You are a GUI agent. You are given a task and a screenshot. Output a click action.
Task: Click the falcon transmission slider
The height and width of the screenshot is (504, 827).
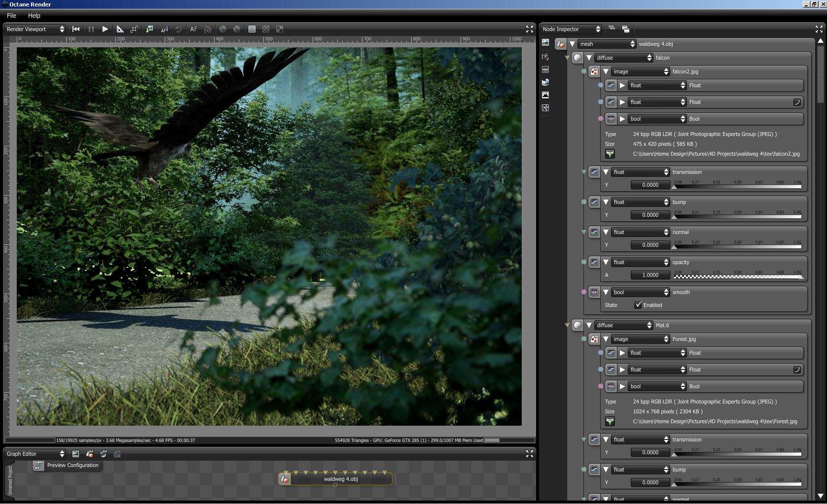738,185
